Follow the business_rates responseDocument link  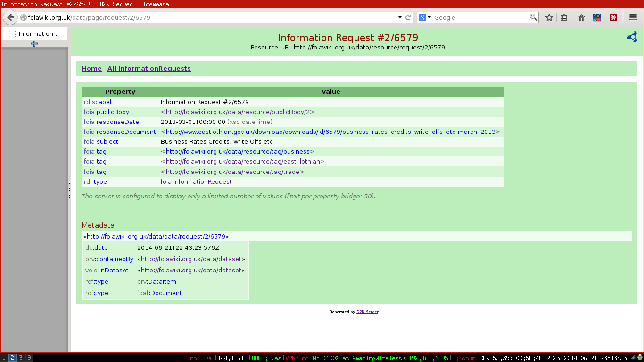pos(330,132)
